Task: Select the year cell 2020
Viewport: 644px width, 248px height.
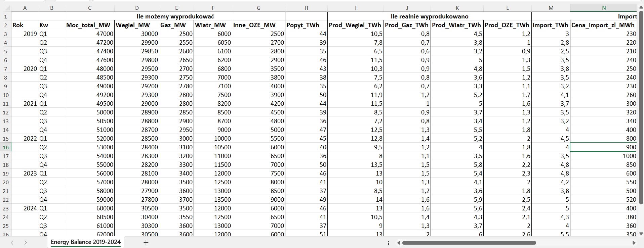Action: point(25,68)
